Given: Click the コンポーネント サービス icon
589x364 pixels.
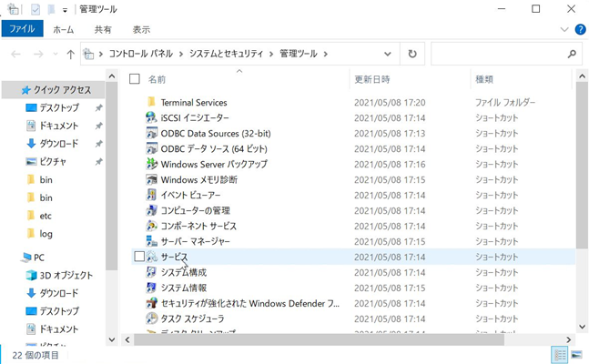Looking at the screenshot, I should [x=151, y=226].
